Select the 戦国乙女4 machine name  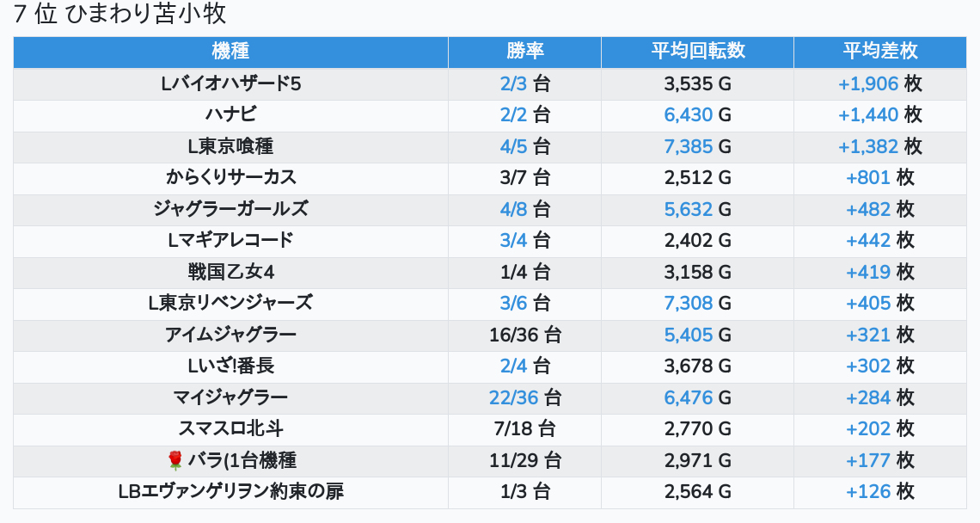click(230, 273)
